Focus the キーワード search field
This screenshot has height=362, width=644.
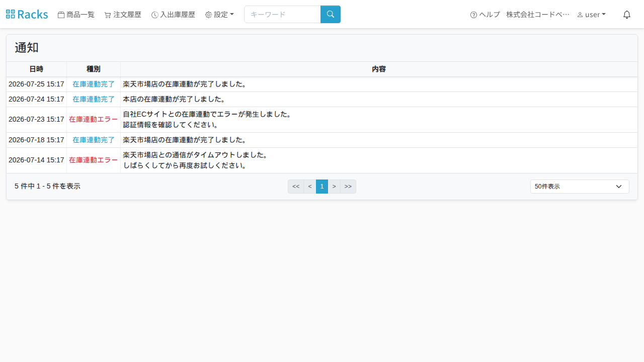282,14
